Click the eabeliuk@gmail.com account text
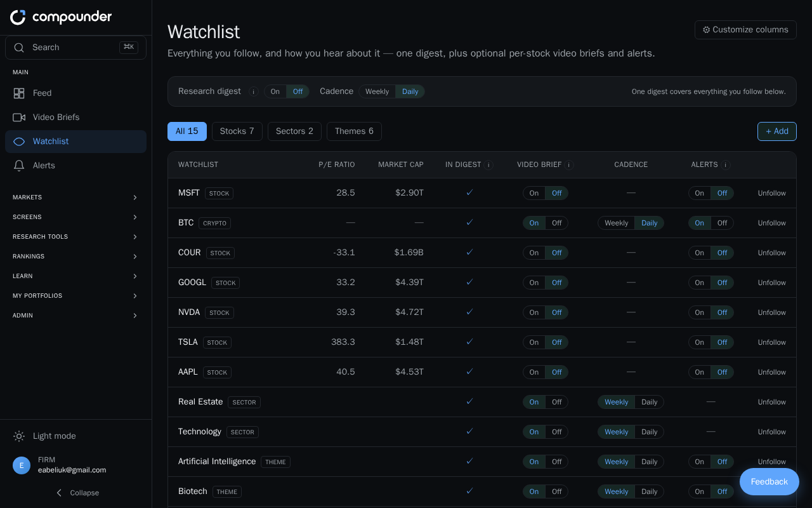The image size is (812, 508). coord(72,471)
